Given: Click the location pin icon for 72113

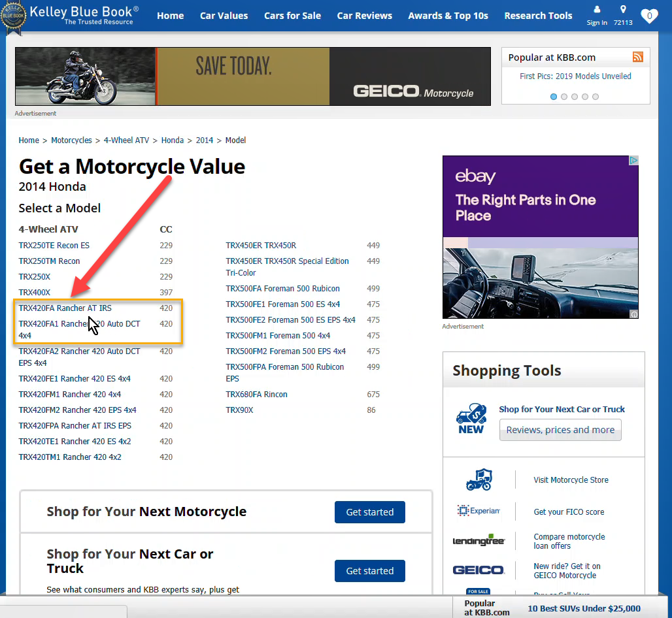Looking at the screenshot, I should pos(623,9).
